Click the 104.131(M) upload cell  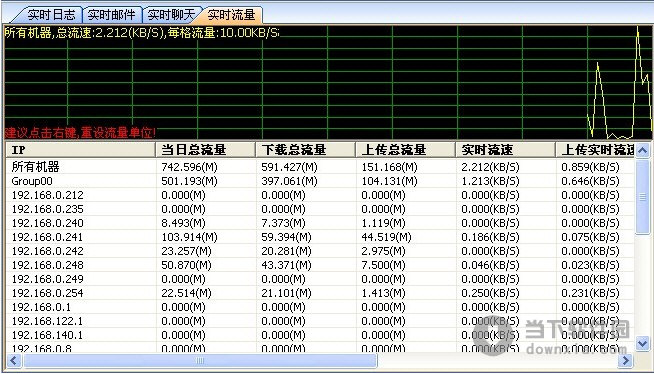point(389,181)
